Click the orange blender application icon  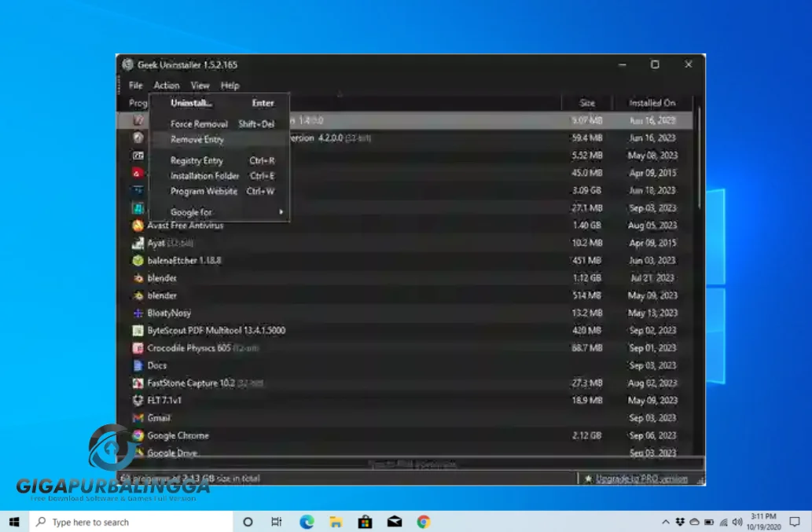coord(139,278)
